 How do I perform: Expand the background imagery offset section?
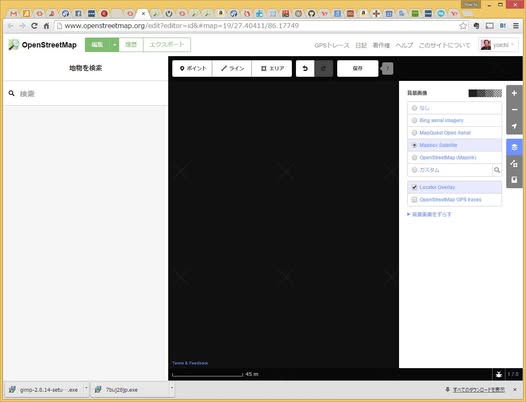[429, 214]
